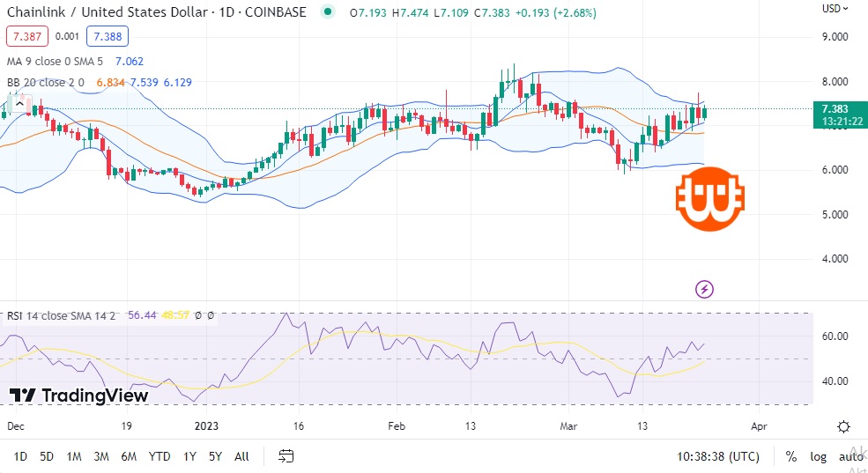Click the RSI value 56.44
Viewport: 868px width, 473px height.
[142, 315]
